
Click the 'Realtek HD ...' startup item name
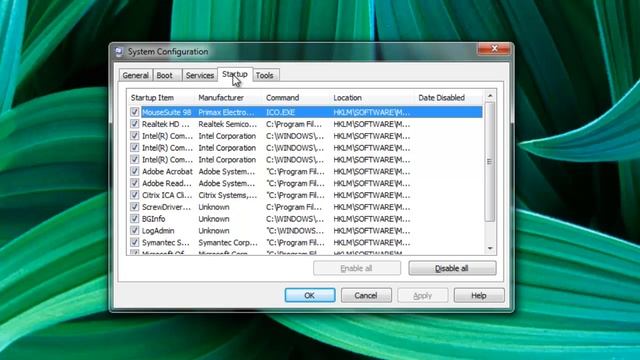tap(166, 124)
